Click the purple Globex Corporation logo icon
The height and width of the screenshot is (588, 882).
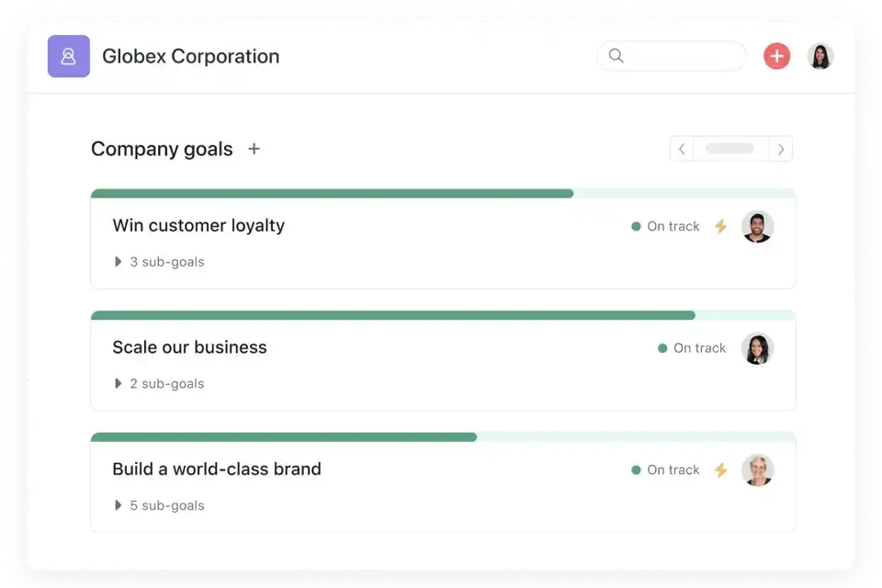(69, 56)
